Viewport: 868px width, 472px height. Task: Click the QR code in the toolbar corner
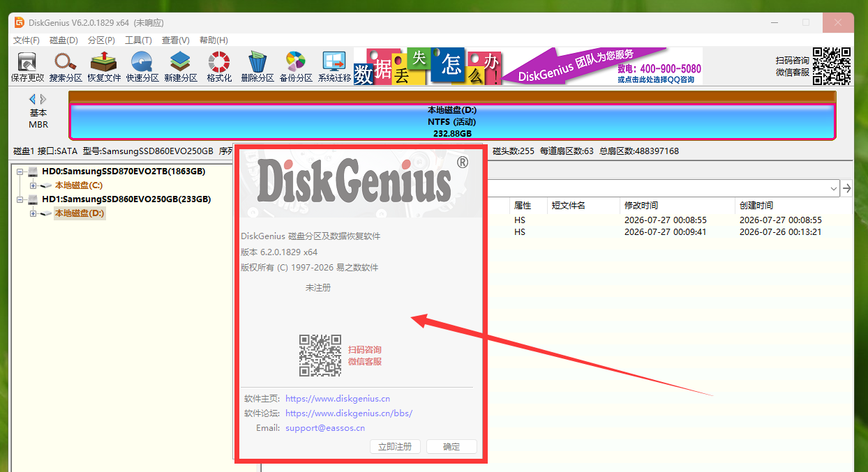(x=832, y=66)
